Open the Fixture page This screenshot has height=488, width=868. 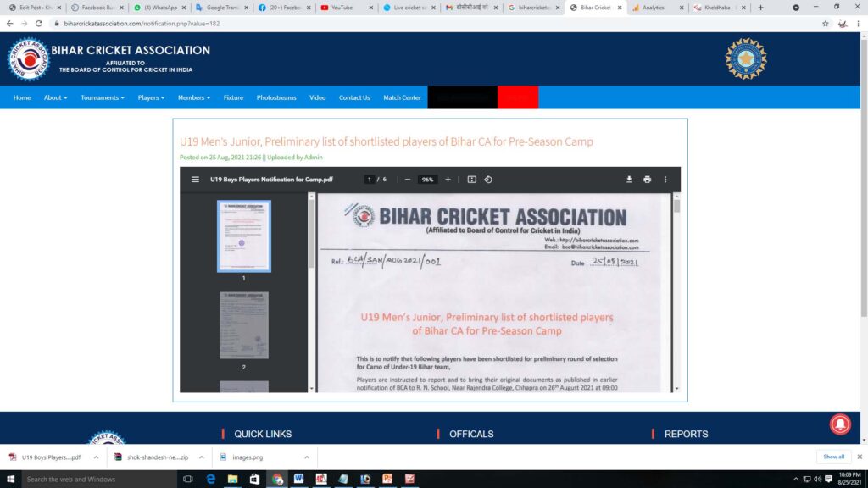click(233, 97)
